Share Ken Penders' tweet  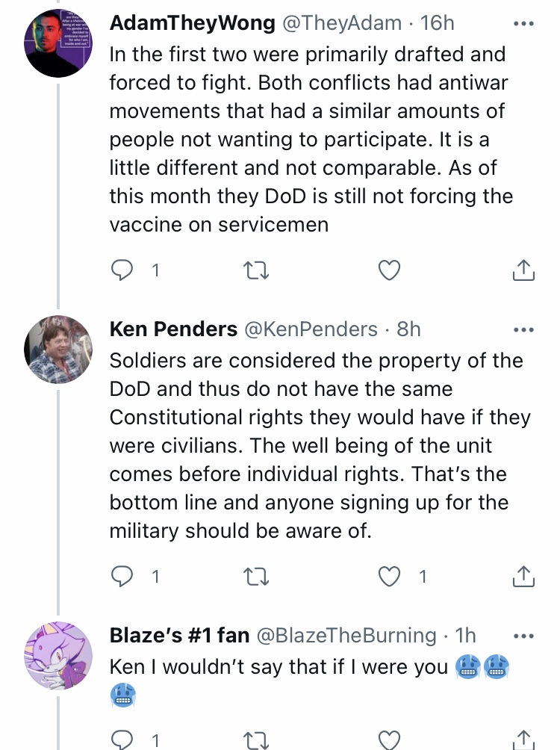tap(523, 576)
